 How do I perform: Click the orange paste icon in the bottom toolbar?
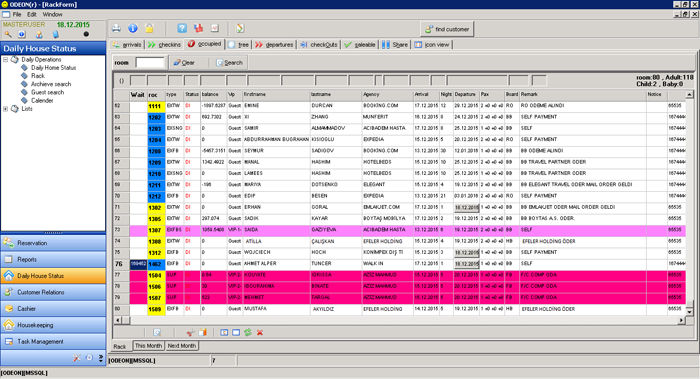pos(203,332)
